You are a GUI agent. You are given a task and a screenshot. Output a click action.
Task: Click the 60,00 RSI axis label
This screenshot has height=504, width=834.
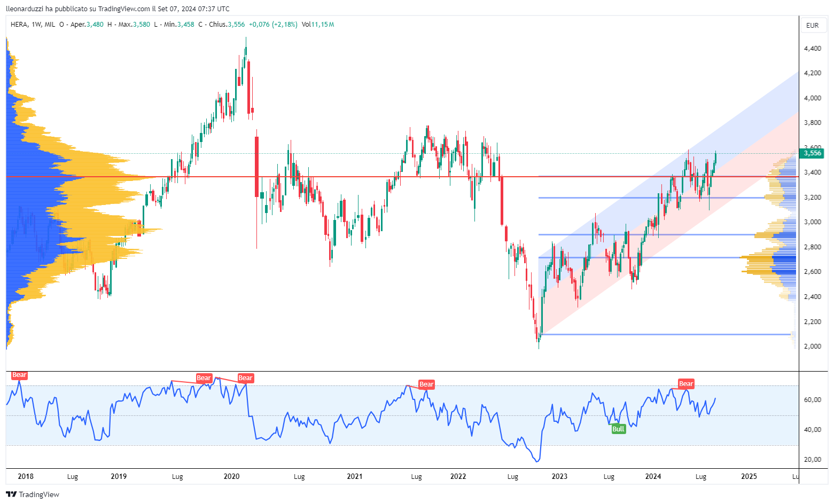click(813, 400)
